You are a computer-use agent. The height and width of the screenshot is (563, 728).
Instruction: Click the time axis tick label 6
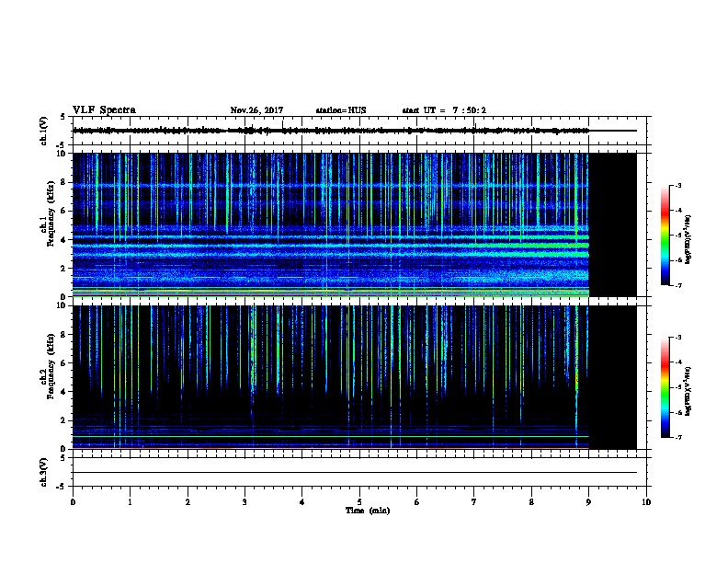(416, 502)
